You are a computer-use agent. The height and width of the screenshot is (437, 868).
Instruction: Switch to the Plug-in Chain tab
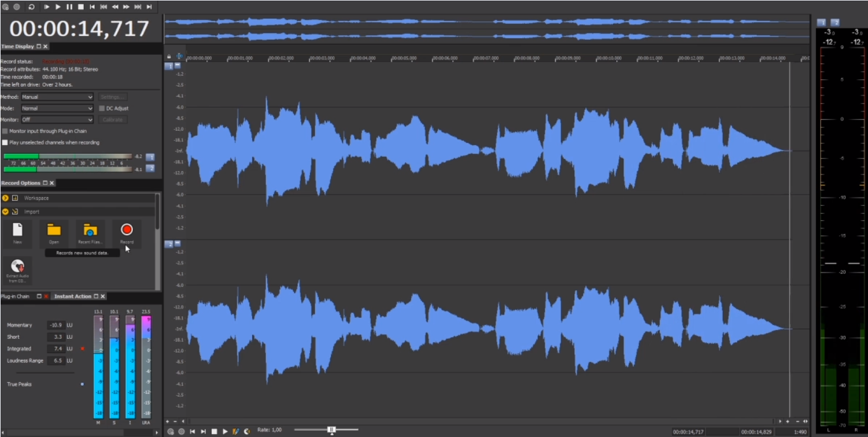(15, 297)
